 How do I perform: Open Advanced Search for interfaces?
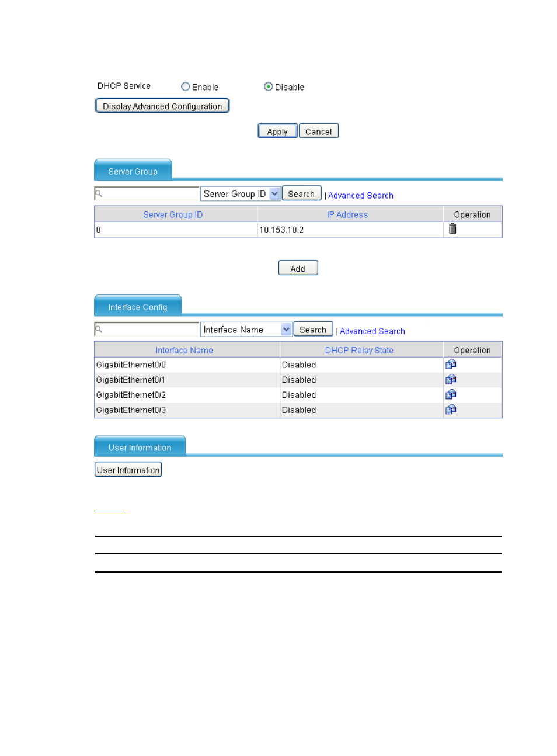point(373,331)
